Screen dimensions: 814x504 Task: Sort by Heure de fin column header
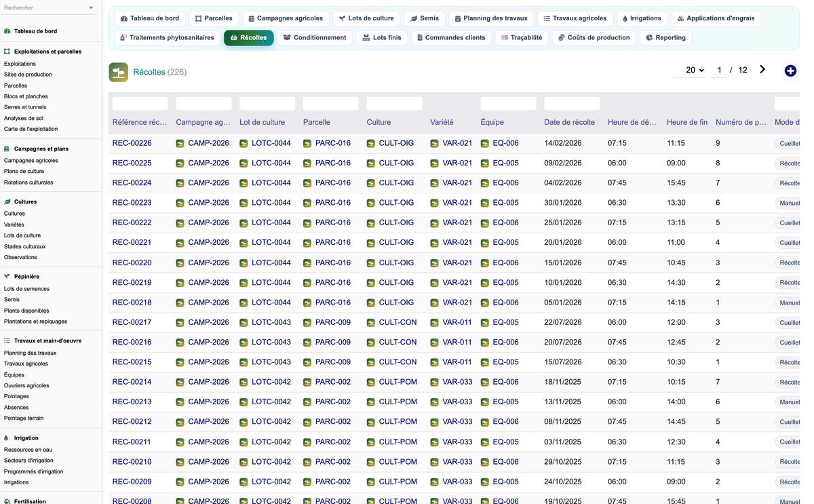coord(687,122)
